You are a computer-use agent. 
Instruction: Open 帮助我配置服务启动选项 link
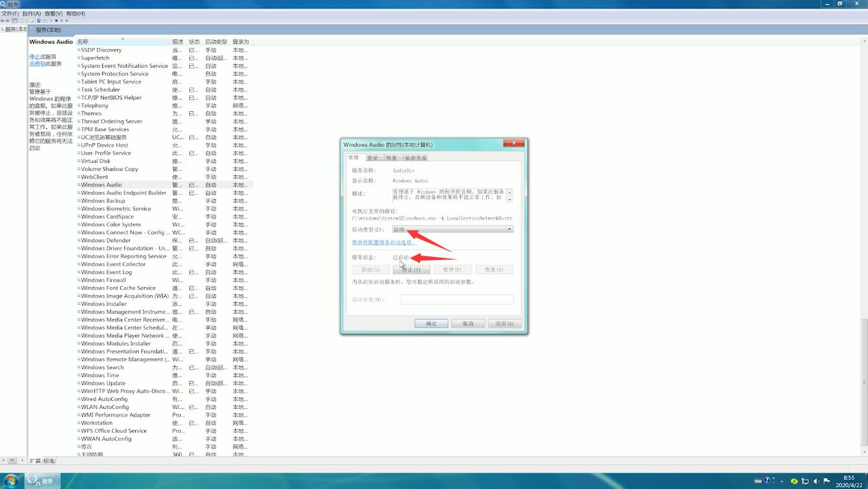pos(383,243)
